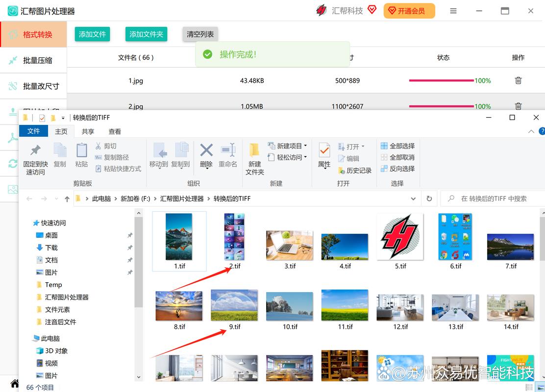This screenshot has width=545, height=392.
Task: Customize quick access toolbar dropdown arrow
Action: [x=63, y=118]
